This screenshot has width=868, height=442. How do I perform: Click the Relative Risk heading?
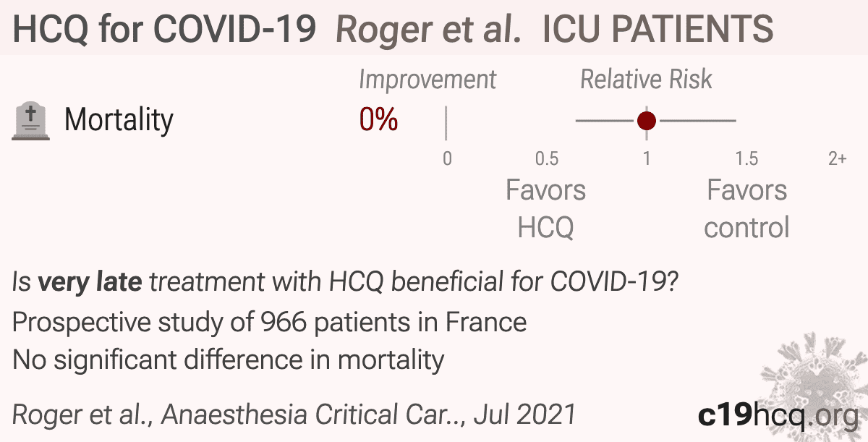[x=646, y=80]
